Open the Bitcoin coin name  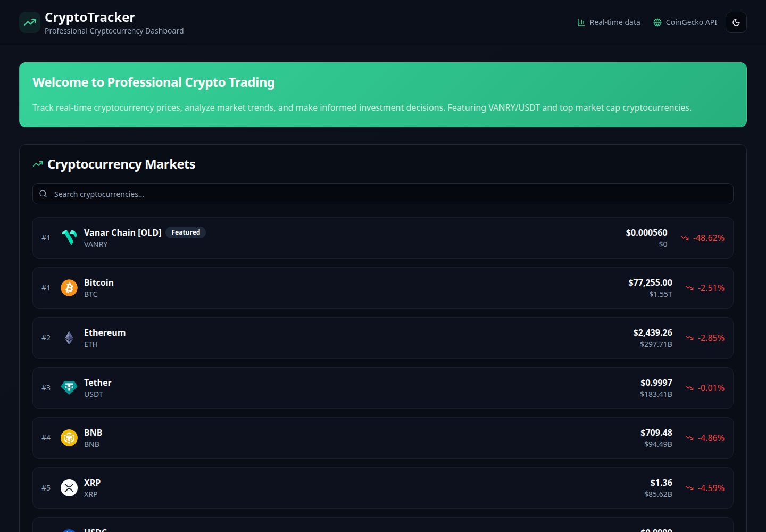tap(99, 282)
